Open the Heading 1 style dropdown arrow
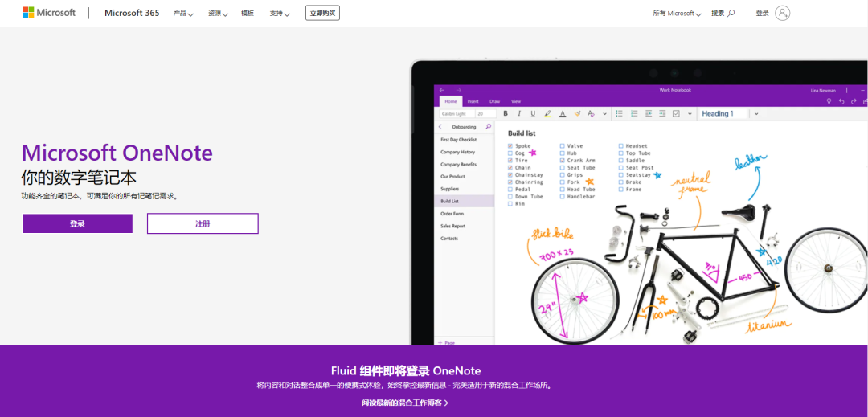Viewport: 868px width, 417px height. pyautogui.click(x=756, y=113)
